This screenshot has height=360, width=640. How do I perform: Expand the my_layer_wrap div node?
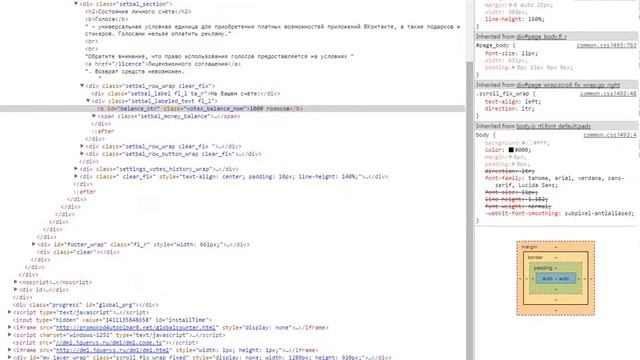tap(9, 357)
